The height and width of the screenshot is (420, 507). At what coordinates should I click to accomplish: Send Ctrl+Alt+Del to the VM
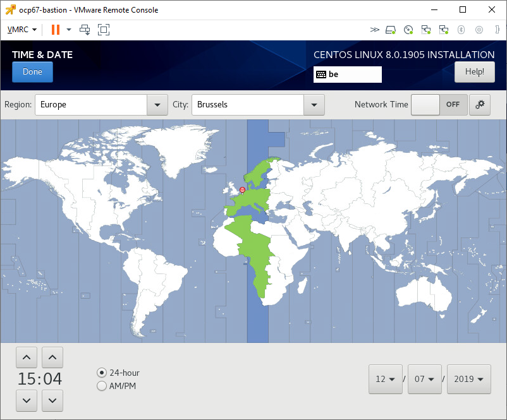pyautogui.click(x=85, y=30)
